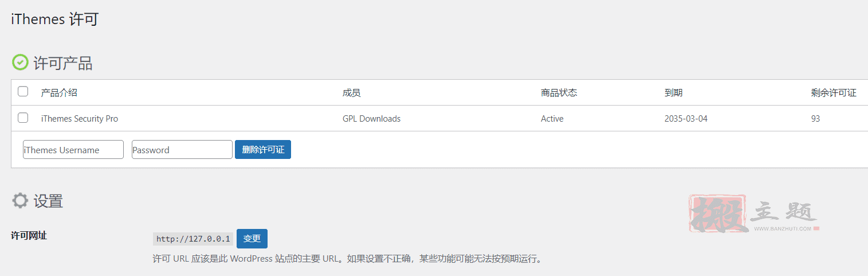Click the gear icon beside 设置

pyautogui.click(x=20, y=201)
